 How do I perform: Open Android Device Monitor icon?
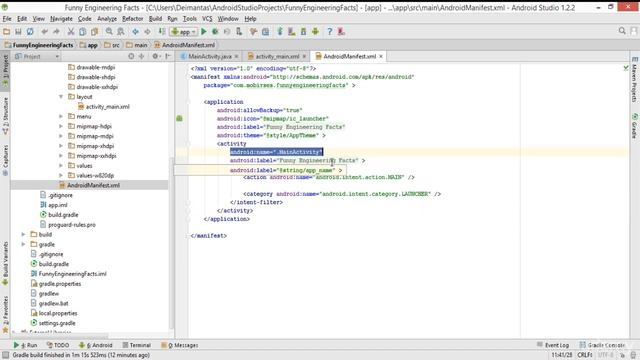pyautogui.click(x=315, y=31)
